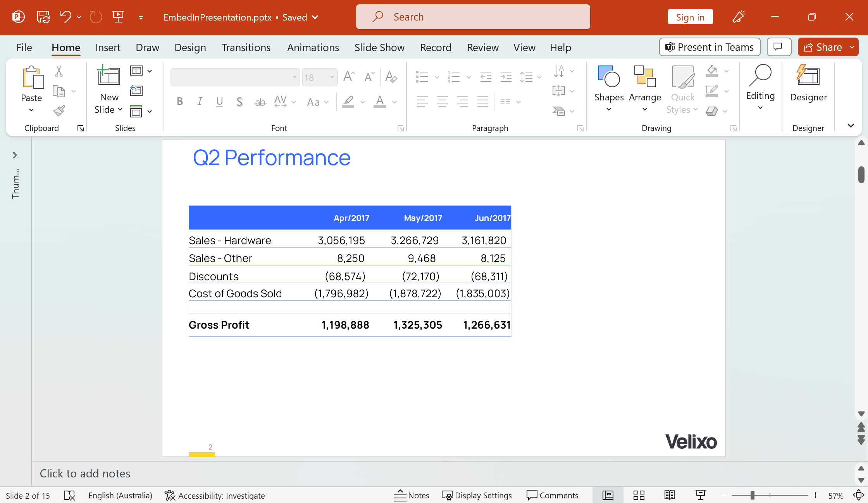Start presentation from beginning icon
This screenshot has width=868, height=503.
[x=118, y=17]
